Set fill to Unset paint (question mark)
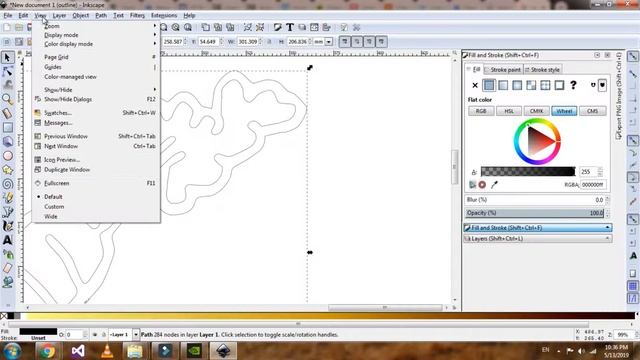This screenshot has width=640, height=360. click(573, 85)
